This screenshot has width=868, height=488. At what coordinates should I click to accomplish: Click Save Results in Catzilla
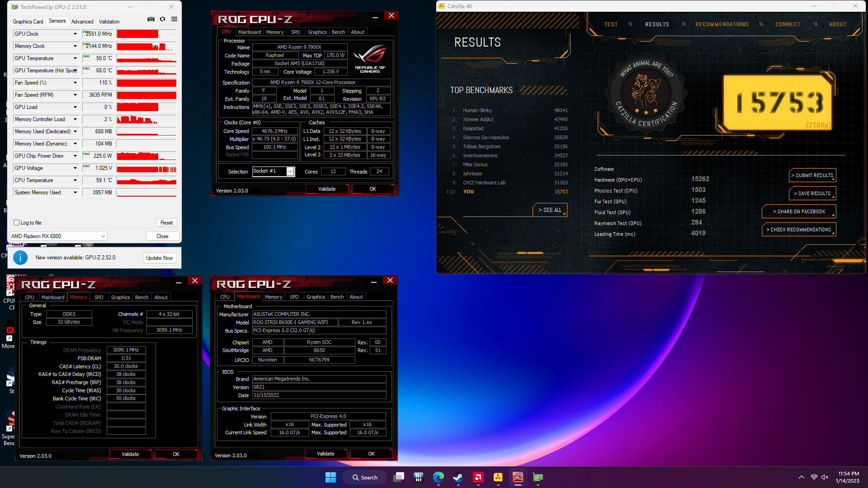click(x=812, y=193)
